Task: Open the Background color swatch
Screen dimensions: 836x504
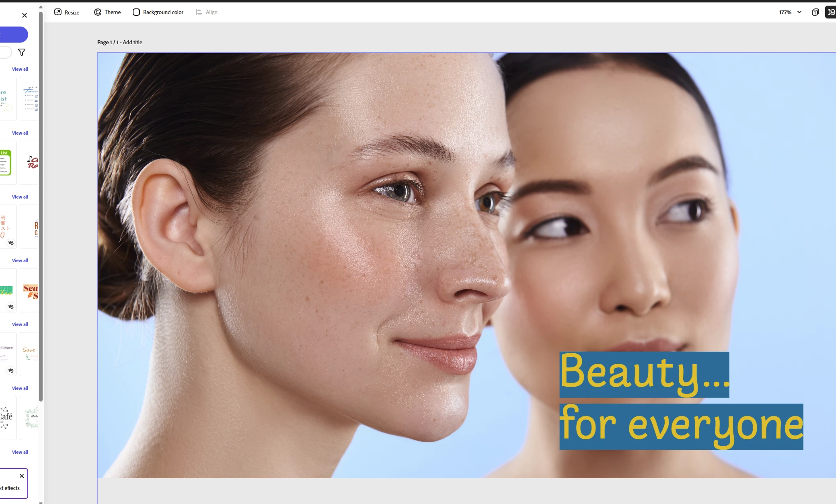Action: pos(136,12)
